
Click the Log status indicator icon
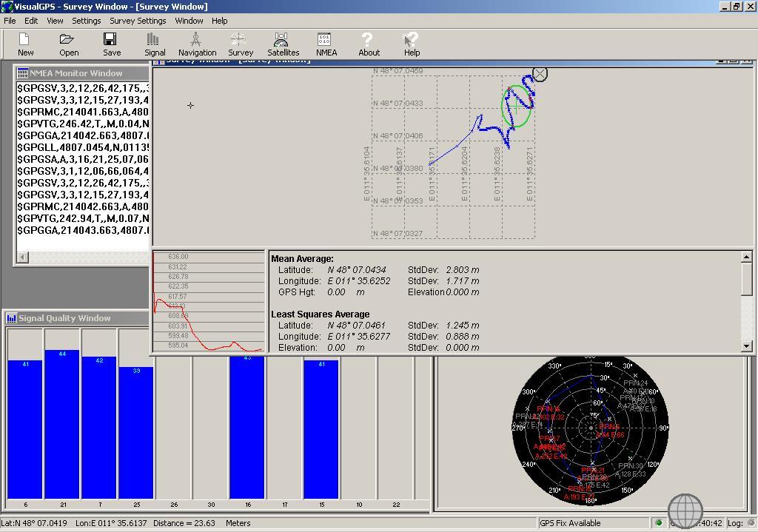click(x=751, y=523)
